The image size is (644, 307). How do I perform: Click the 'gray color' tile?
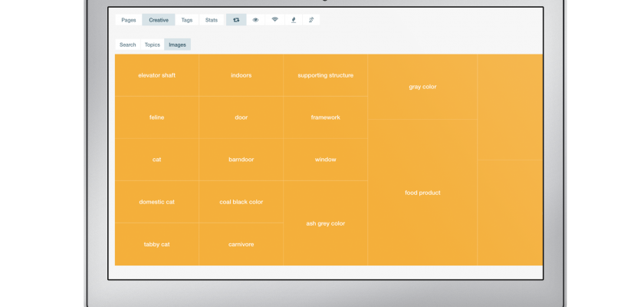[422, 87]
